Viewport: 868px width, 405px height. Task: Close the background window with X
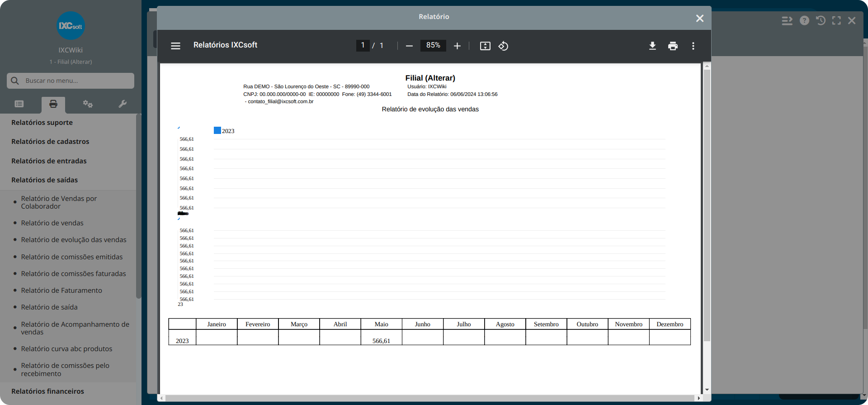pos(852,21)
